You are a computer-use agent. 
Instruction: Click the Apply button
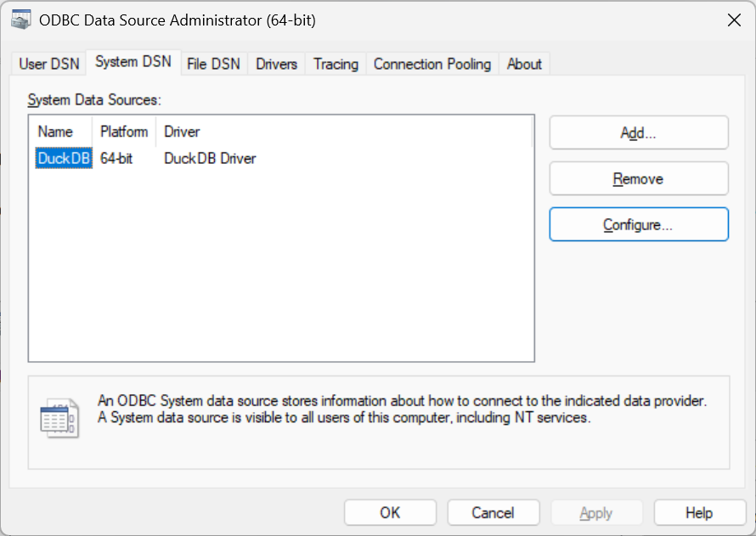click(x=596, y=512)
